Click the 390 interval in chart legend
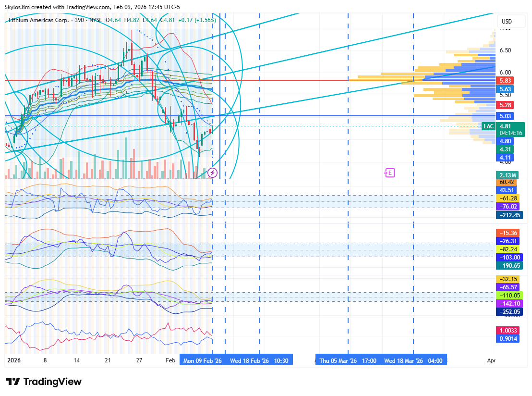 [79, 20]
